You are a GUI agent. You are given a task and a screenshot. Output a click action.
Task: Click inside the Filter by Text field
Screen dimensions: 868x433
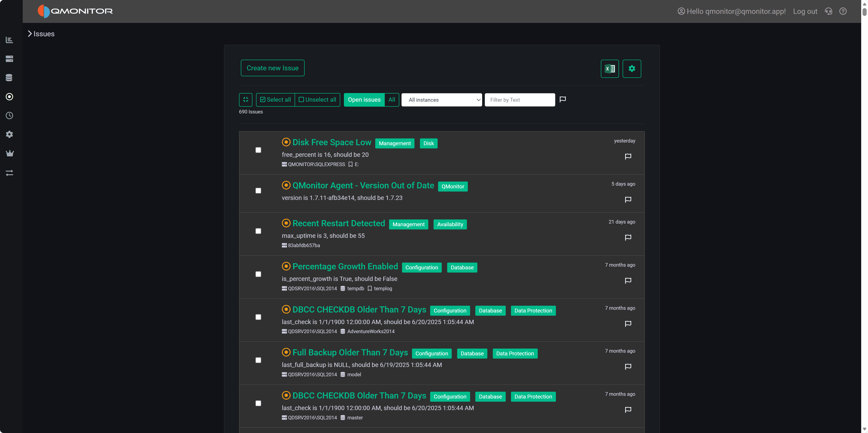519,100
